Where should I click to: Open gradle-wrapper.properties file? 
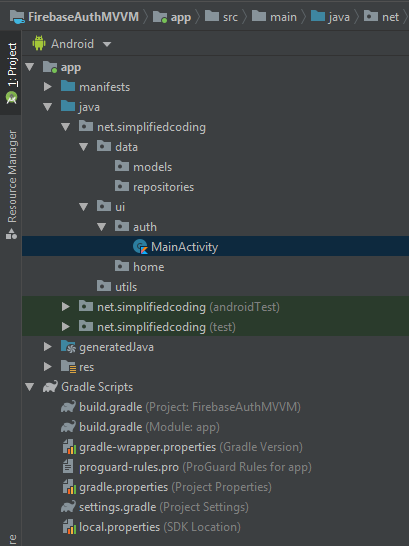tap(191, 447)
